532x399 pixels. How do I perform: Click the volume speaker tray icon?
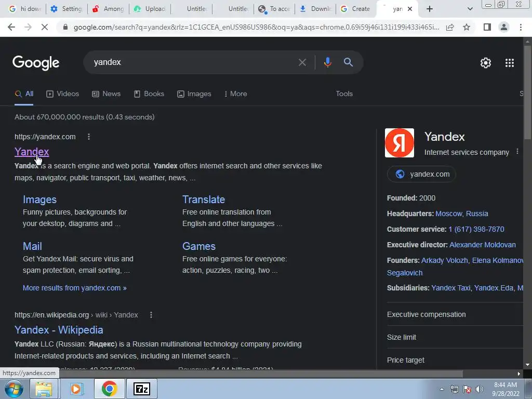coord(479,389)
